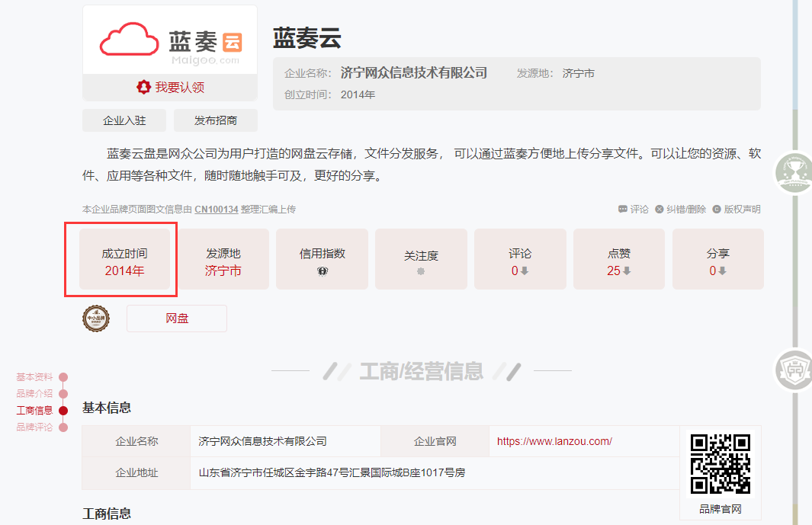This screenshot has height=525, width=812.
Task: Click the 创立时间 value 2014年 in the header box
Action: tap(358, 94)
